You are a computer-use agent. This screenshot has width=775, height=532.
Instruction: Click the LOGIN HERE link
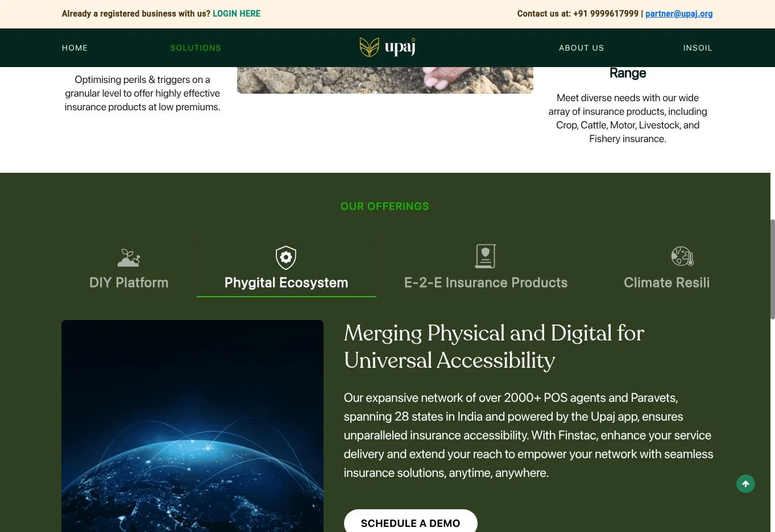tap(237, 14)
